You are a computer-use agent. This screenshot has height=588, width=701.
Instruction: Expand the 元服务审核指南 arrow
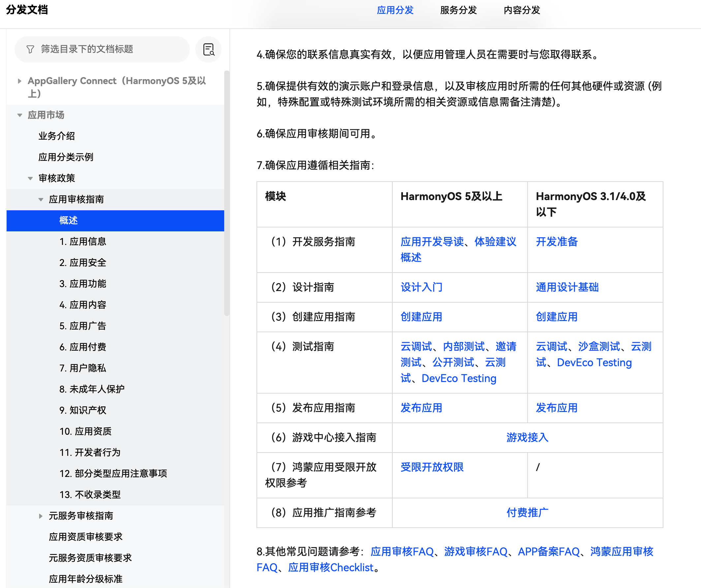[41, 516]
